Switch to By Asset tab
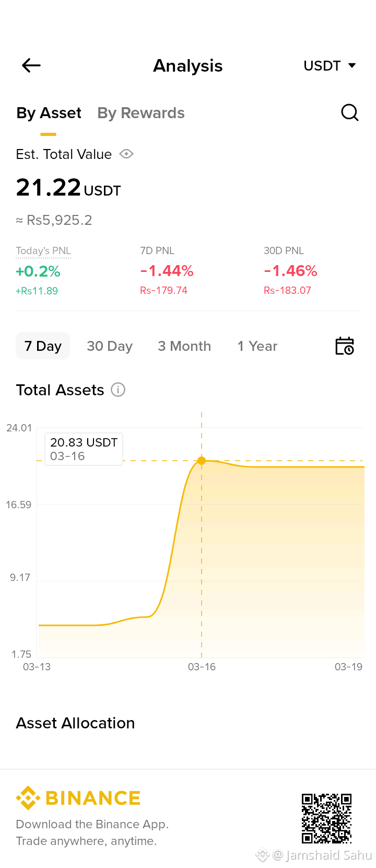The image size is (376, 868). (49, 113)
